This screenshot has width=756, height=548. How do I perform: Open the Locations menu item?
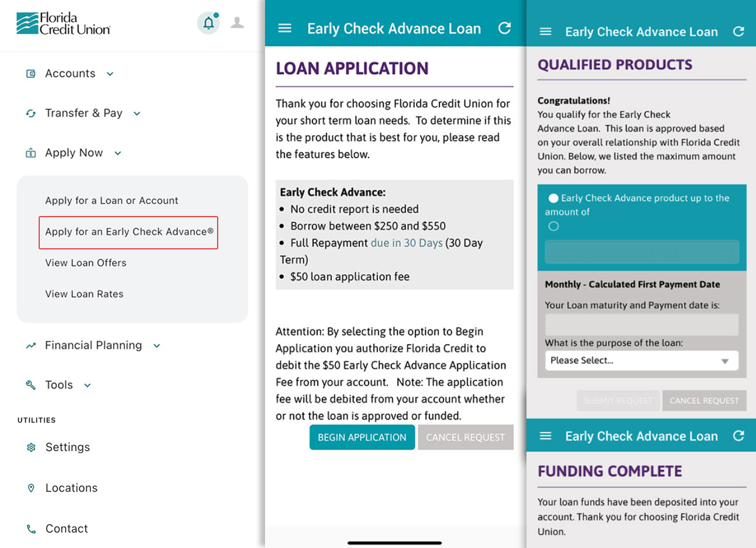(71, 488)
